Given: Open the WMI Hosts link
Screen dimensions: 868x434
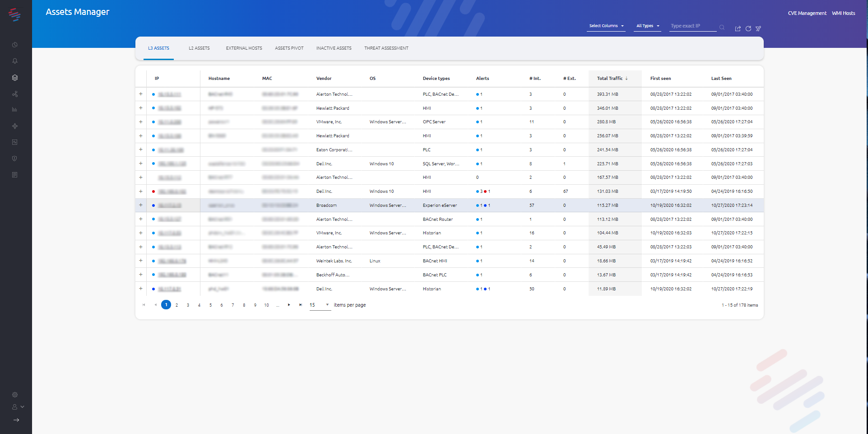Looking at the screenshot, I should 844,14.
